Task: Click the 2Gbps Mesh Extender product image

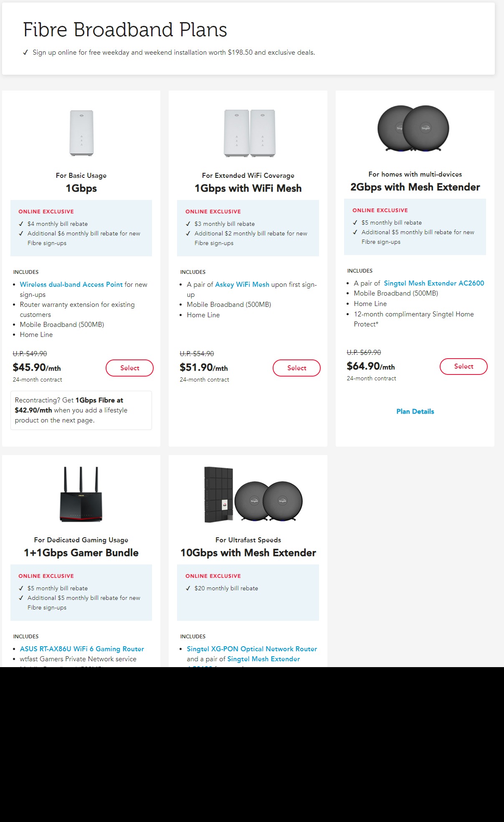Action: click(413, 129)
